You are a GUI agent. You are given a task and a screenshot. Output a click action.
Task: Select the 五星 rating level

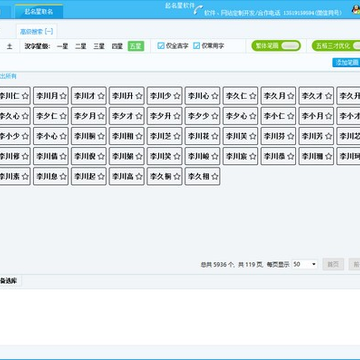click(x=136, y=46)
